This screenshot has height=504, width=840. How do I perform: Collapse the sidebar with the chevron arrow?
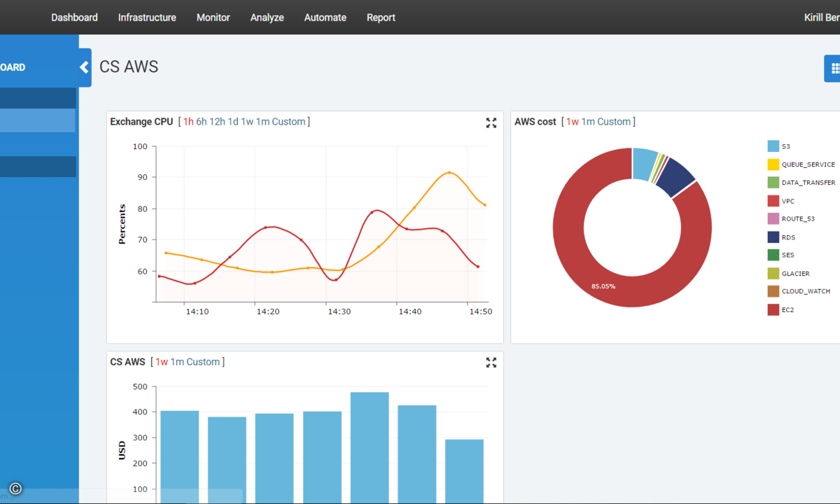[x=85, y=67]
